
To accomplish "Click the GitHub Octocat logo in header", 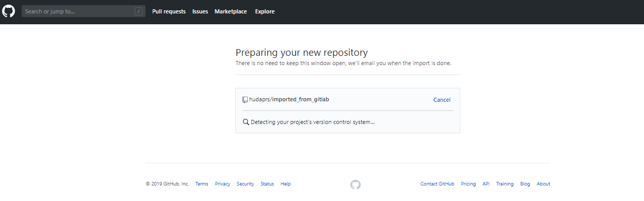I will tap(8, 11).
